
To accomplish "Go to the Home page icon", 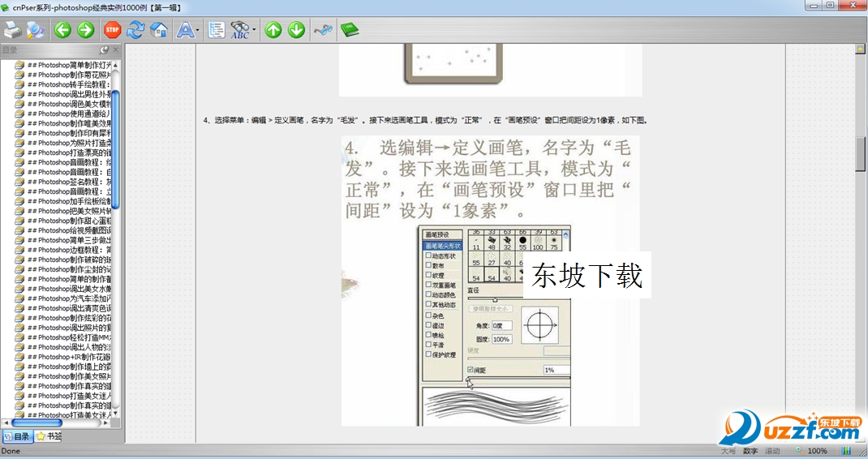I will coord(160,30).
